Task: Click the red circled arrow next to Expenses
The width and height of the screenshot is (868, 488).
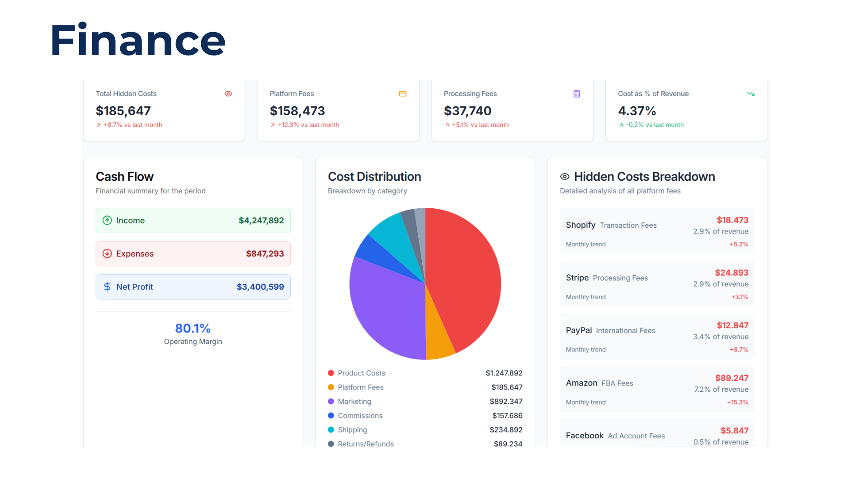Action: pyautogui.click(x=107, y=253)
